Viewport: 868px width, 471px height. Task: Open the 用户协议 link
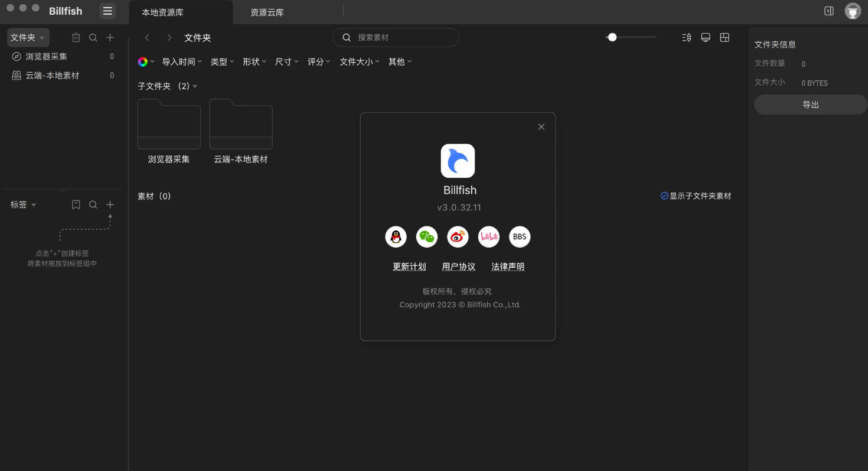(x=459, y=267)
